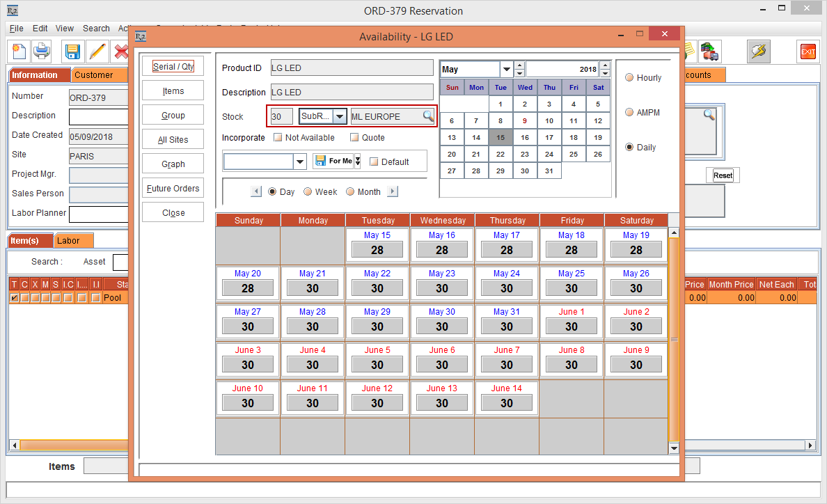
Task: Click the Future Orders button
Action: point(173,189)
